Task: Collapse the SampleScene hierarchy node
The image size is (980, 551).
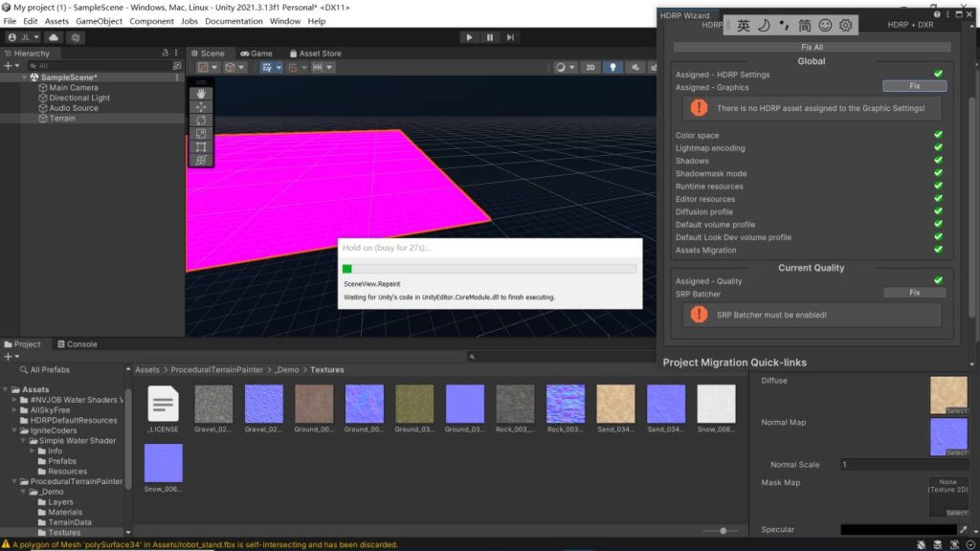Action: [24, 77]
